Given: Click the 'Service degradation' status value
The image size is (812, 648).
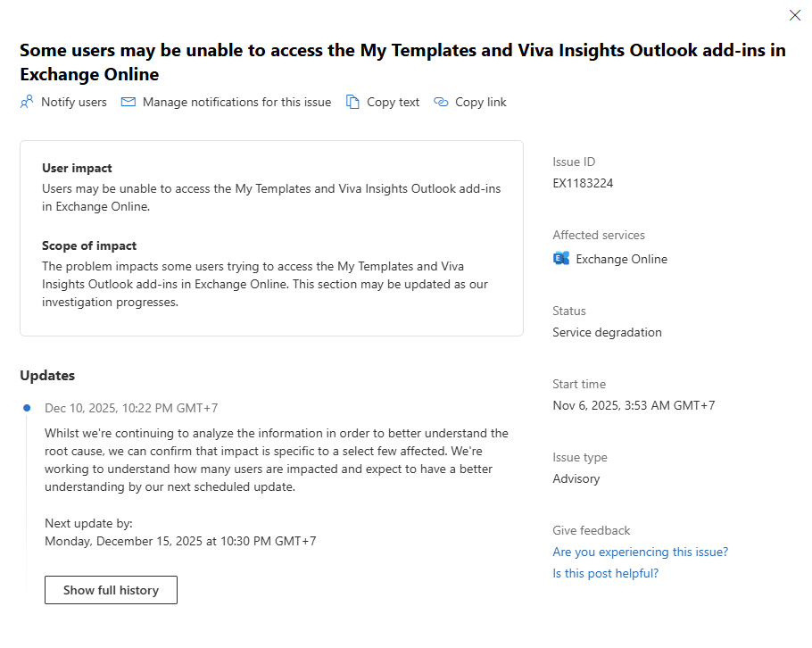Looking at the screenshot, I should point(607,332).
